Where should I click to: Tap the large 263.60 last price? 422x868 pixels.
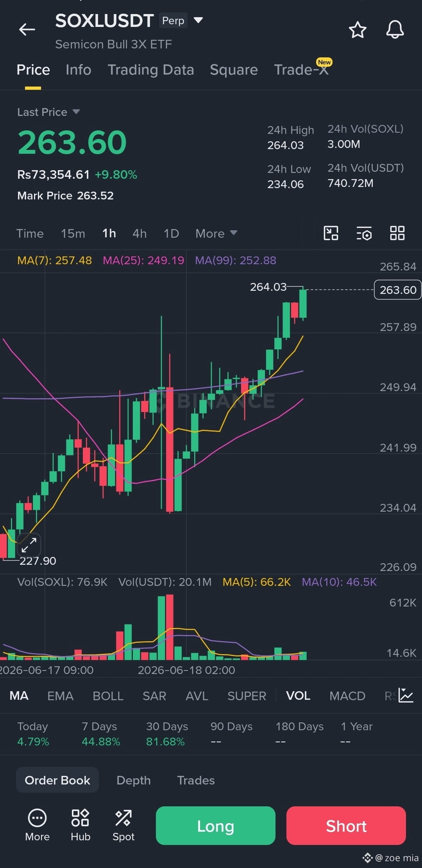point(72,142)
